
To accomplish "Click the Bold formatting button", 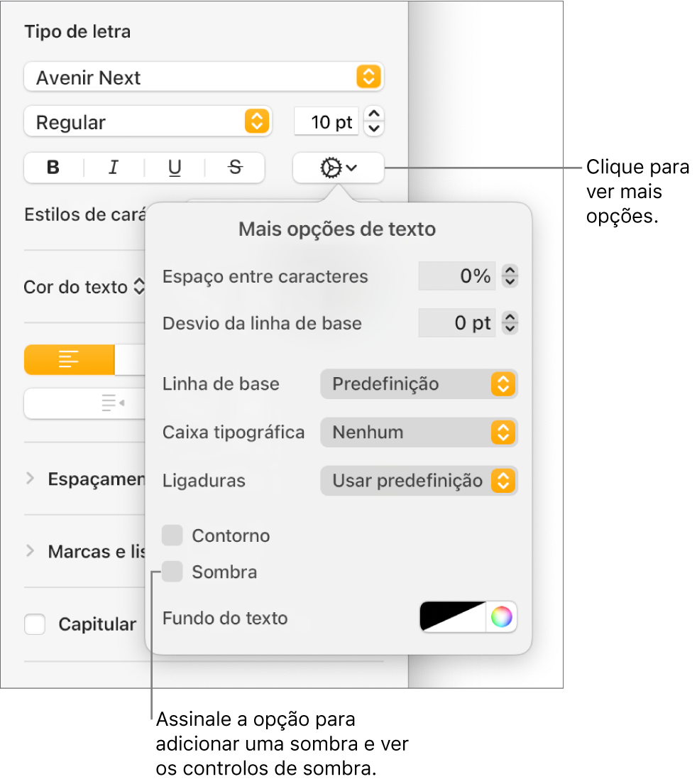I will 53,168.
